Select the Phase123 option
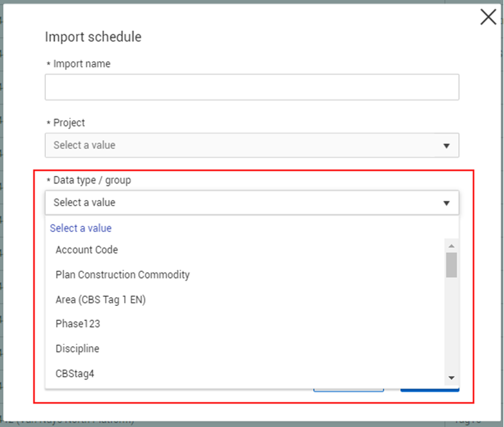This screenshot has height=427, width=504. (78, 324)
